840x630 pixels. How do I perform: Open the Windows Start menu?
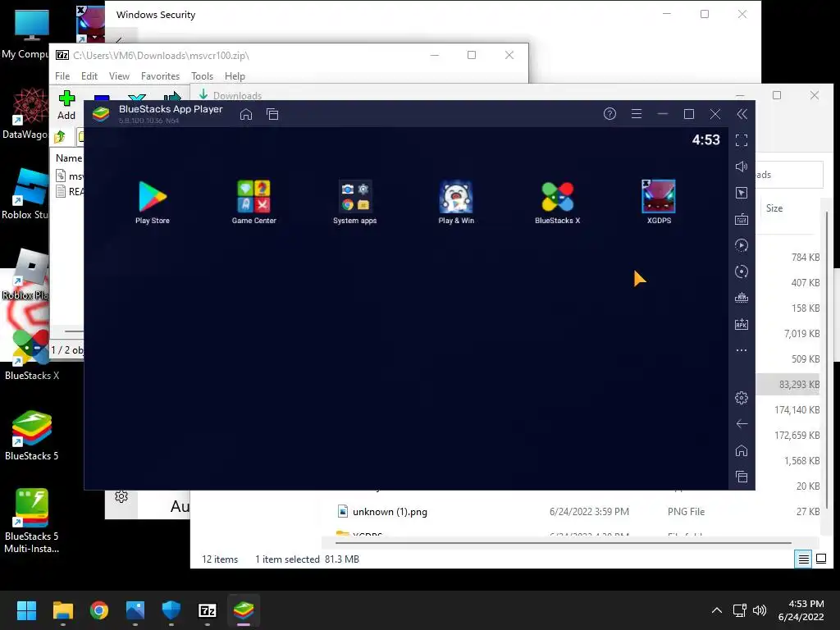[26, 610]
